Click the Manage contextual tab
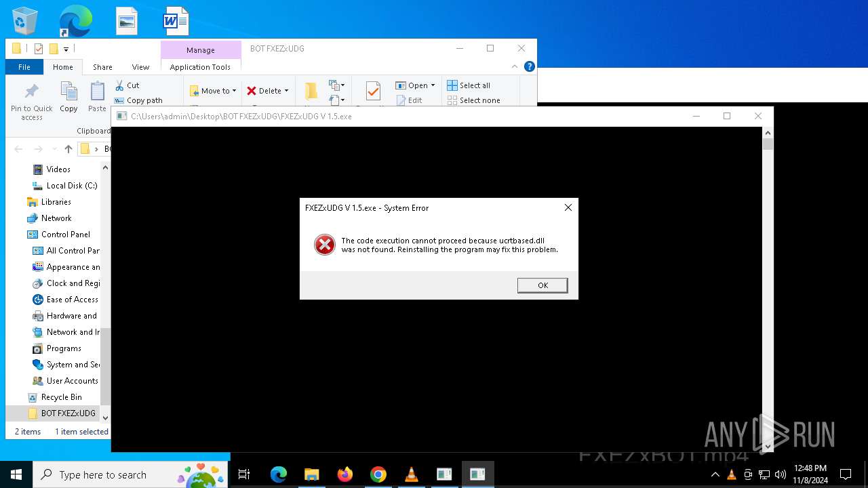The width and height of the screenshot is (868, 488). tap(201, 50)
